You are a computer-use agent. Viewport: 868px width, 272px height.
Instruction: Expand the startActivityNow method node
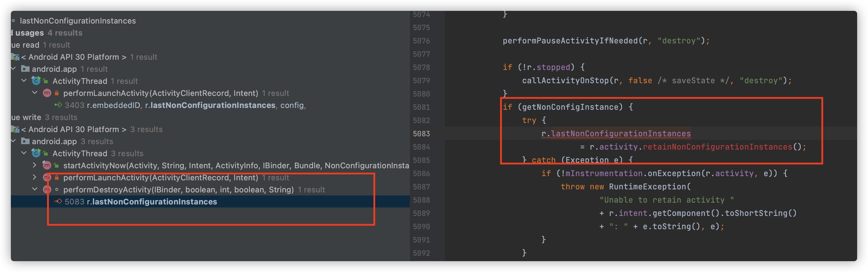(x=35, y=165)
